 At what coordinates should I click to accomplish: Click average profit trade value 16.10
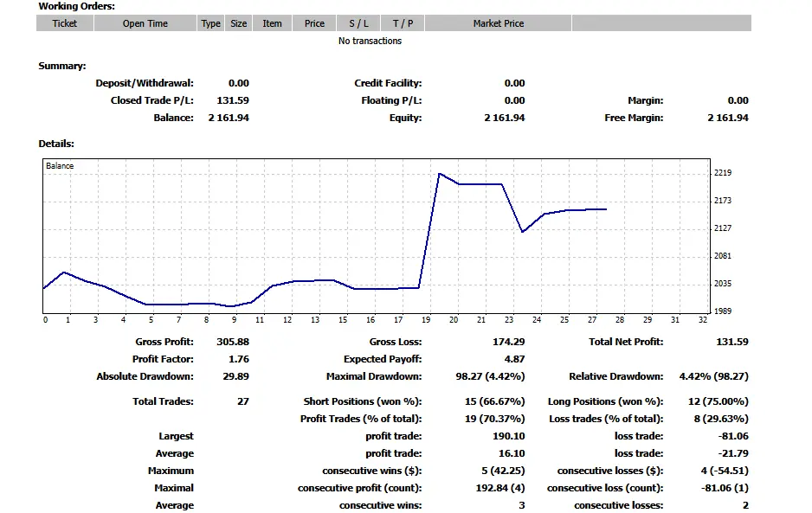coord(511,453)
